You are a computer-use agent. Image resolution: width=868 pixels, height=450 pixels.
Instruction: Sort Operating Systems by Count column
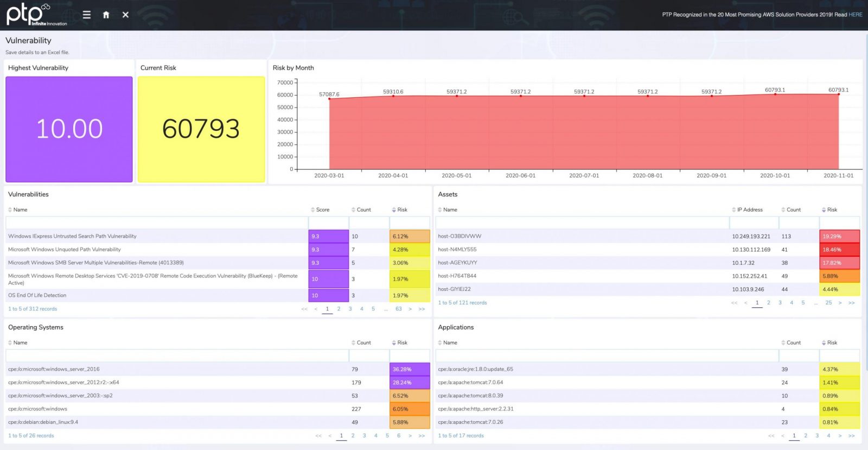point(363,343)
